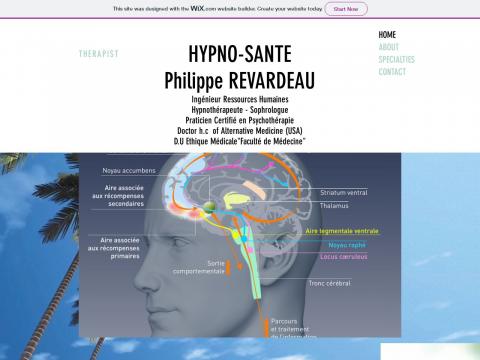Select 'D.U Ethique Médicale' line
The width and height of the screenshot is (480, 360).
click(x=240, y=141)
